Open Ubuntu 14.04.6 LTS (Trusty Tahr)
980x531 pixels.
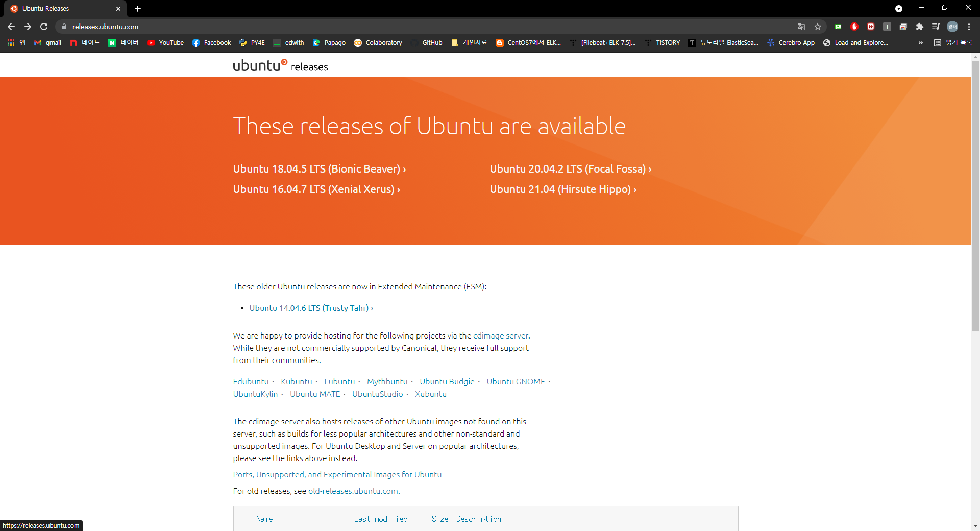pos(311,308)
